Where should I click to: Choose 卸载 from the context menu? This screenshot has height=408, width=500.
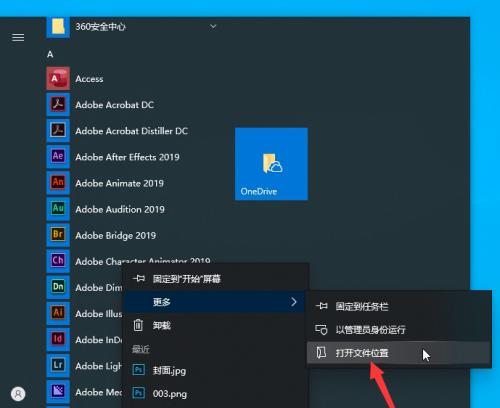(x=216, y=325)
